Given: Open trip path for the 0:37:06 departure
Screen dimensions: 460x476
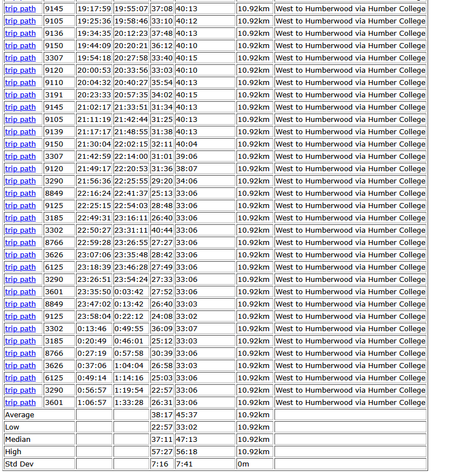Looking at the screenshot, I should coord(20,366).
